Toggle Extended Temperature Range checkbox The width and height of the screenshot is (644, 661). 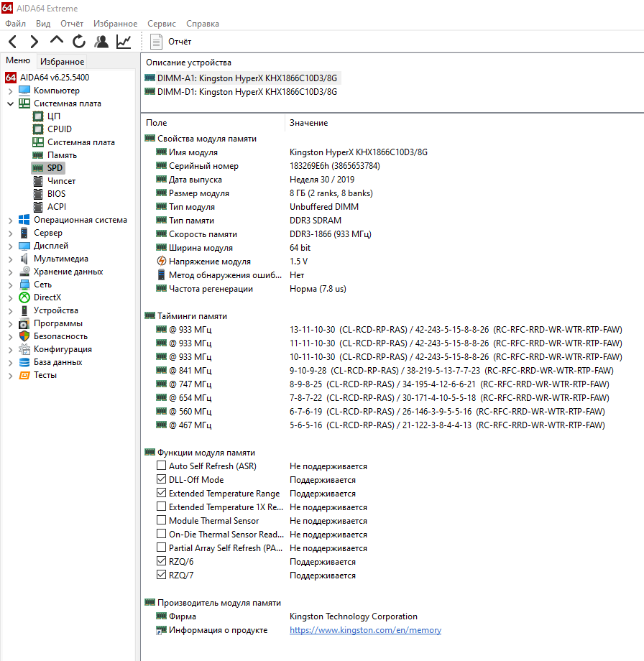161,492
